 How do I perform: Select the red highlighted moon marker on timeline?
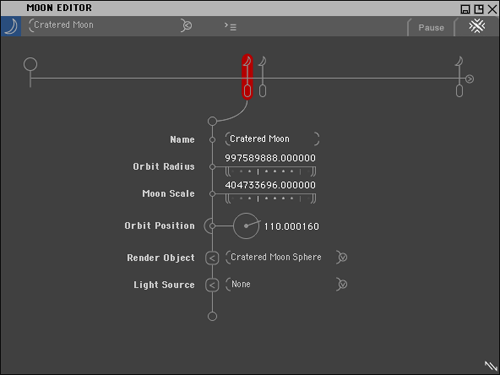tap(247, 77)
